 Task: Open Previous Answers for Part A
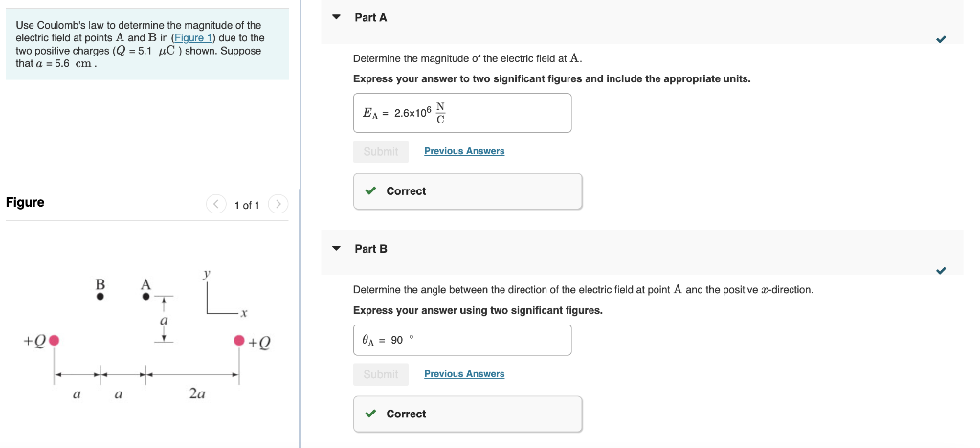[x=464, y=151]
